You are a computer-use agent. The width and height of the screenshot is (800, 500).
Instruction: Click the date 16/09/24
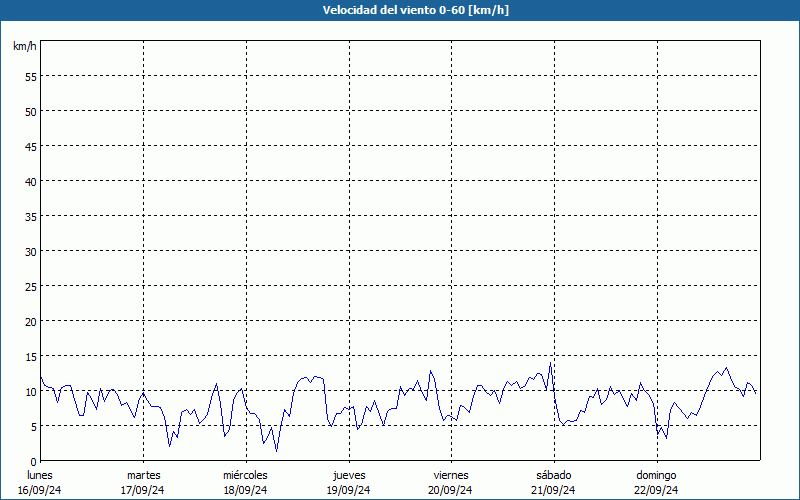tap(40, 490)
